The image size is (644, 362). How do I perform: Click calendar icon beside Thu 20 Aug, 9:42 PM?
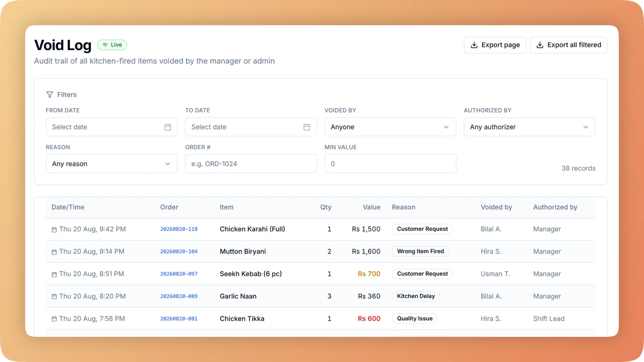(54, 230)
